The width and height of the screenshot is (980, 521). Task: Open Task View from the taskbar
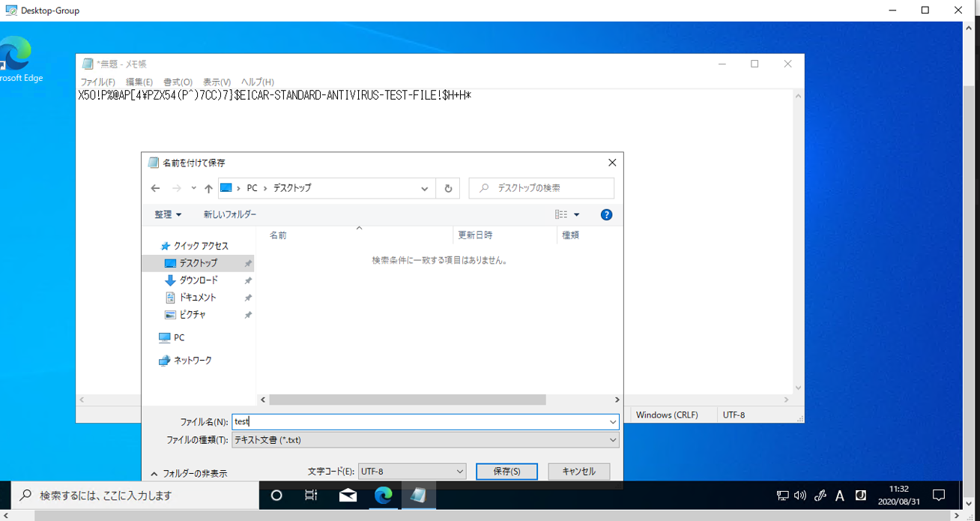pyautogui.click(x=311, y=496)
